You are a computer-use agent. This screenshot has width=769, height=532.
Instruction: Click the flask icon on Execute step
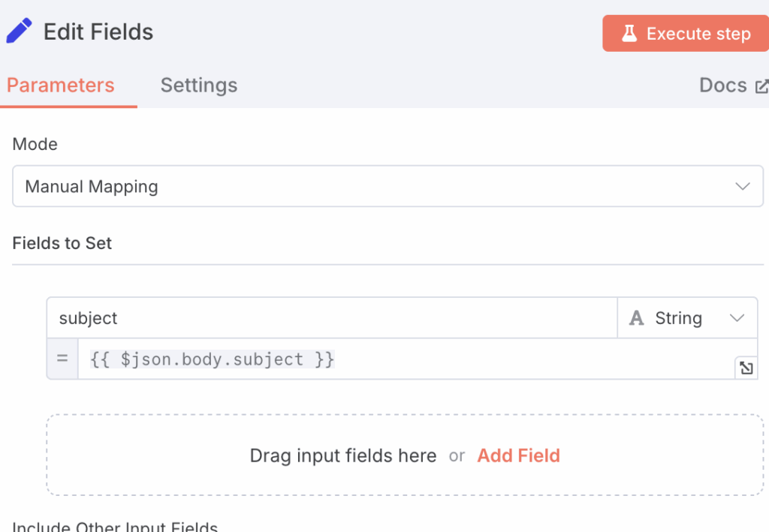click(x=629, y=34)
